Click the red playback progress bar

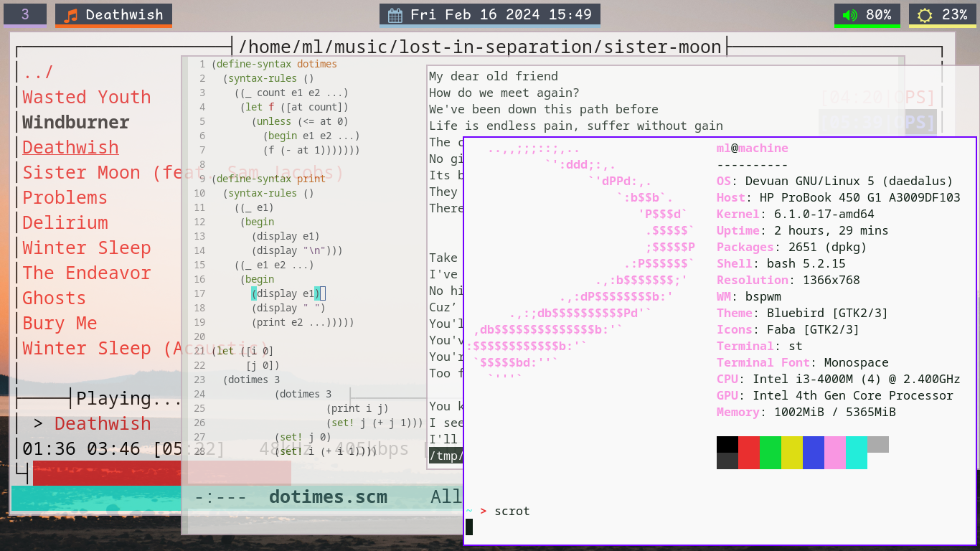point(108,473)
